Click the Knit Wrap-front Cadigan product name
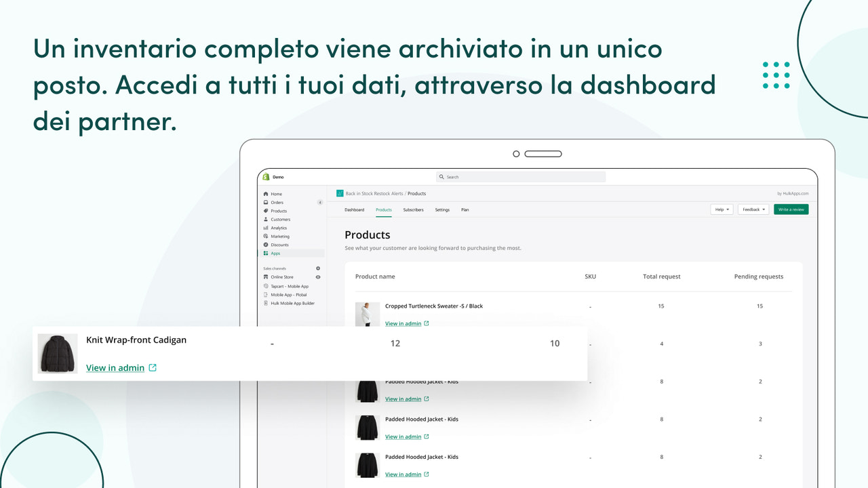Viewport: 868px width, 488px height. point(136,340)
